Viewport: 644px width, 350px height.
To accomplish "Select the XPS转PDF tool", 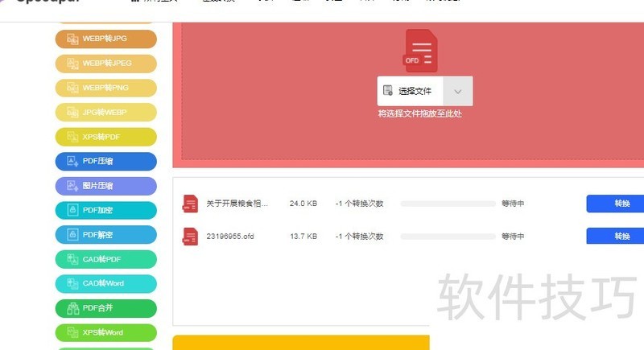I will pos(106,137).
